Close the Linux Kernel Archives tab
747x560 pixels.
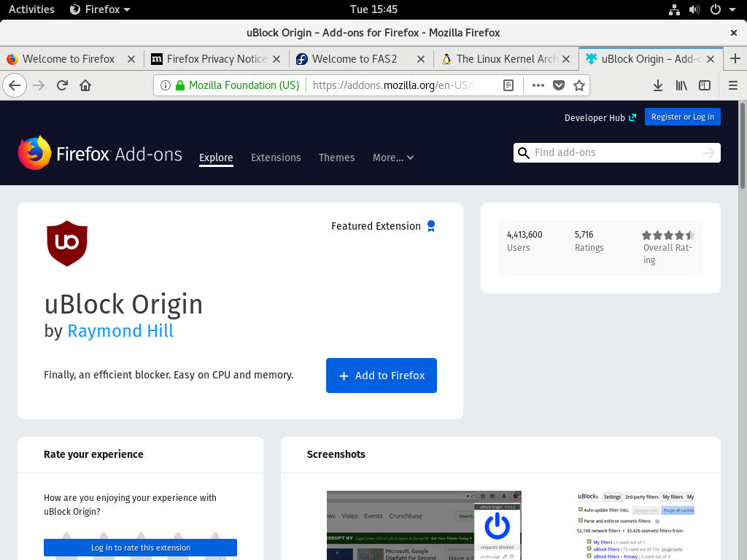pos(566,59)
